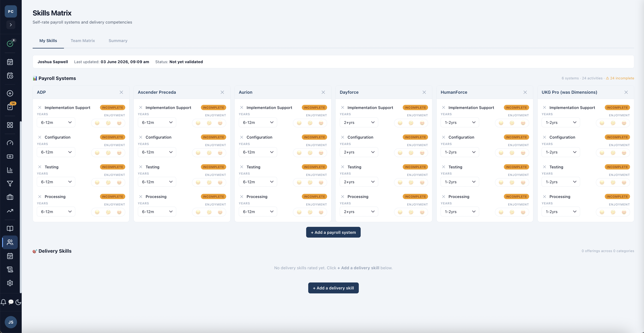This screenshot has height=333, width=644.
Task: Expand the sidebar with the chevron arrow
Action: (11, 25)
